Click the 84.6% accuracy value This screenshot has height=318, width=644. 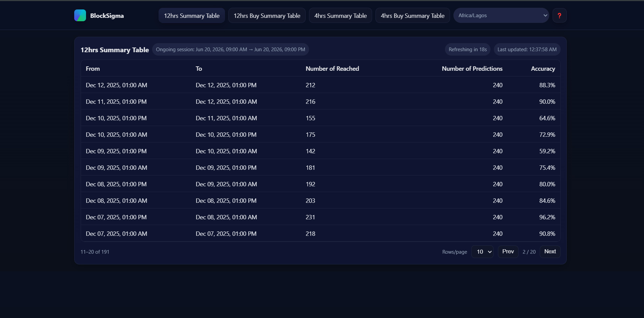pyautogui.click(x=547, y=201)
